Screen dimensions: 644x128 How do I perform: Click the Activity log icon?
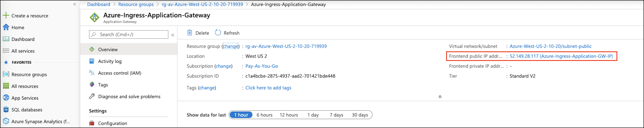92,61
